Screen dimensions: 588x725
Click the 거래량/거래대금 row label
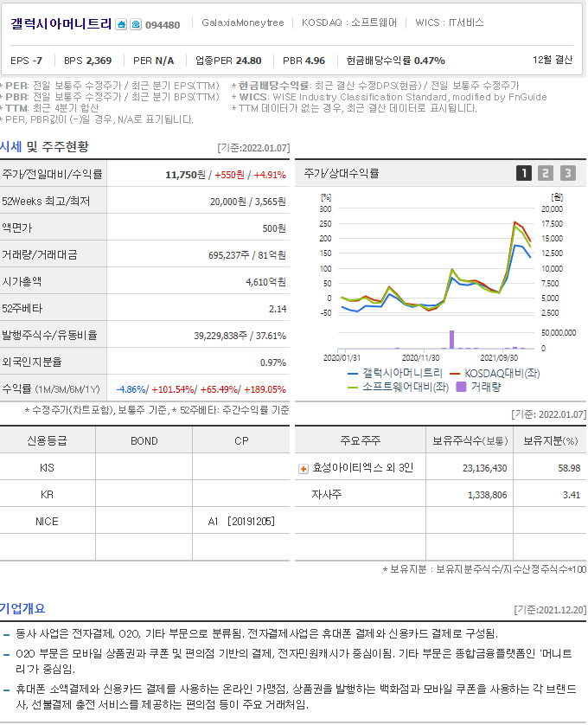point(40,254)
